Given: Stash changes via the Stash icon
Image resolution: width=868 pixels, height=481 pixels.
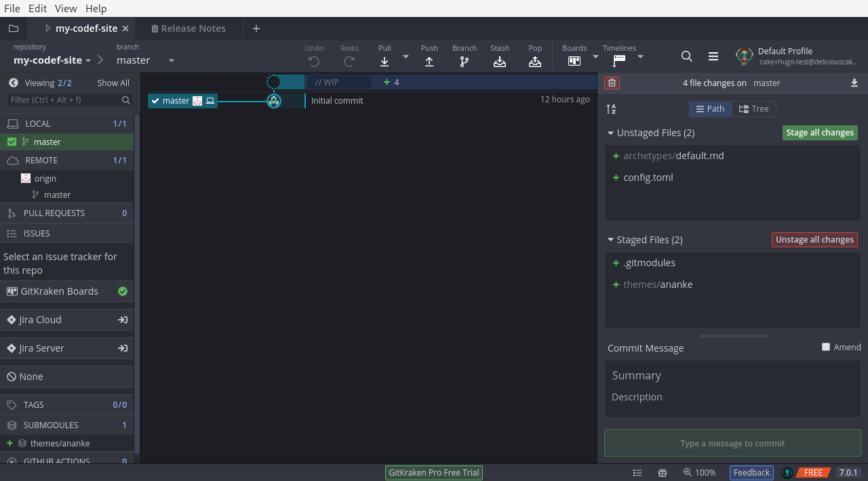Looking at the screenshot, I should 500,61.
